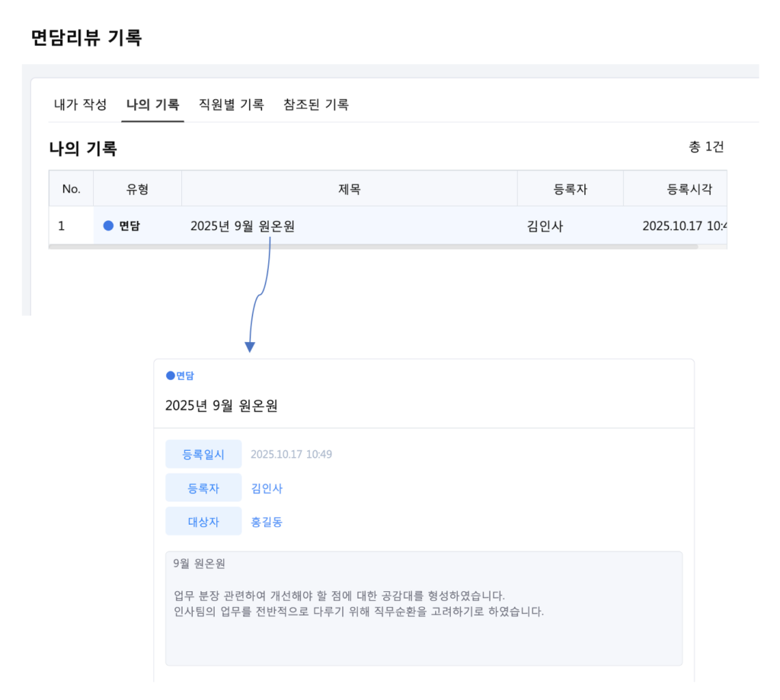Image resolution: width=780 pixels, height=700 pixels.
Task: Click the blue dot icon in the 면담 table row
Action: (x=108, y=225)
